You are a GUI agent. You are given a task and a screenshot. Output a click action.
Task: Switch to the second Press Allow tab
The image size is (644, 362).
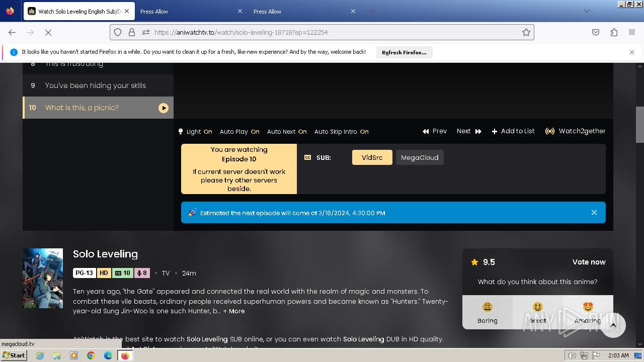(x=304, y=11)
